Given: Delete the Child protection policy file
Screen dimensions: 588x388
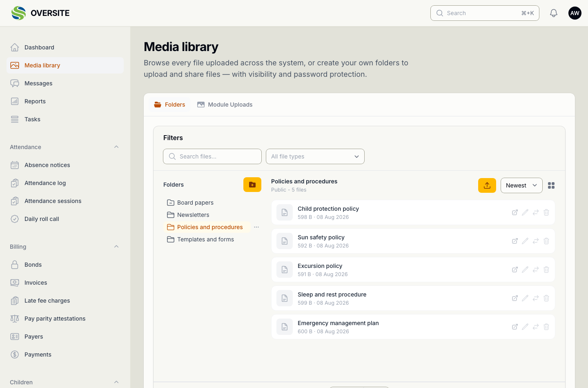Looking at the screenshot, I should click(x=546, y=212).
